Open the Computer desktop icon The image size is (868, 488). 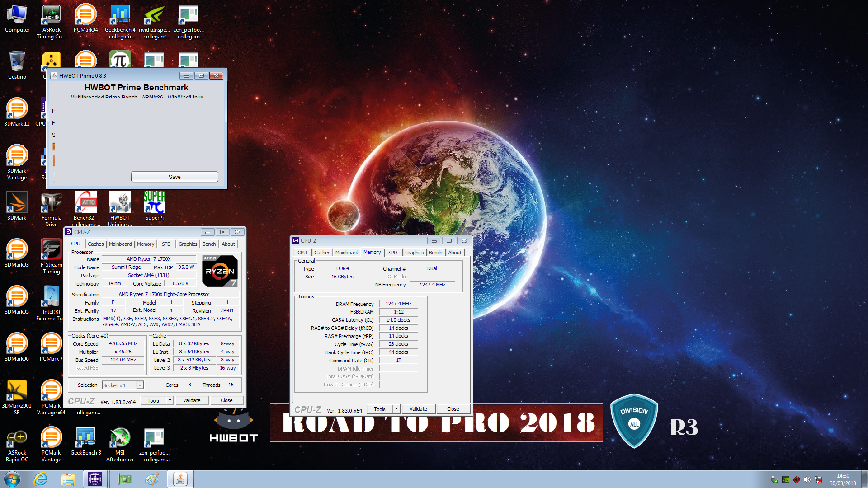coord(17,19)
